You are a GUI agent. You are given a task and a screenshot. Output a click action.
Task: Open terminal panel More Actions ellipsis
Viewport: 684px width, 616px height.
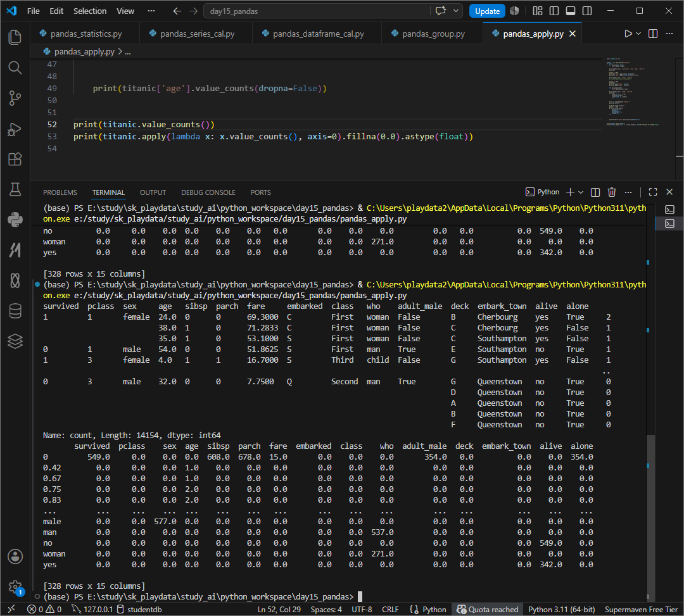(628, 192)
